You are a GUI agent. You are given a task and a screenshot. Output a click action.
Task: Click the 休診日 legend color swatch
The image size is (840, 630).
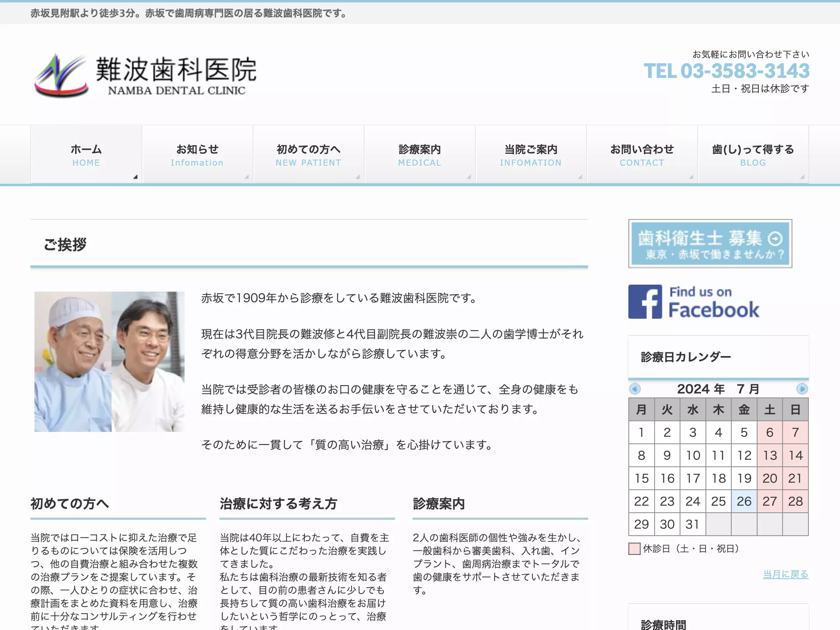tap(635, 549)
